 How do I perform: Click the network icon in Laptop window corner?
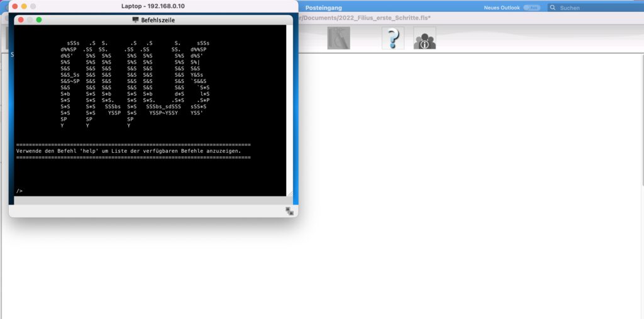click(289, 211)
